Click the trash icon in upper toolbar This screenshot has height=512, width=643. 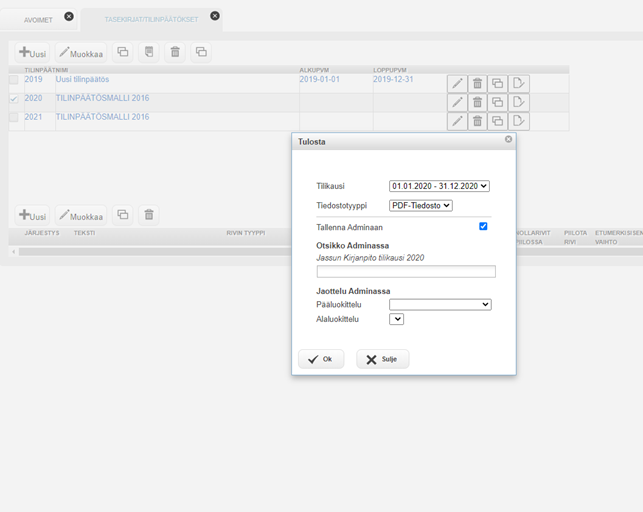(x=175, y=52)
